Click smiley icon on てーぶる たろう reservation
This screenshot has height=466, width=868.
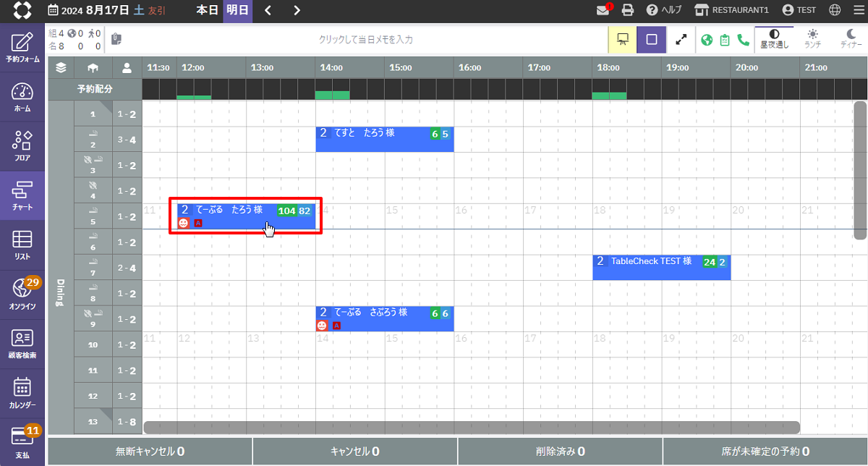[x=184, y=223]
